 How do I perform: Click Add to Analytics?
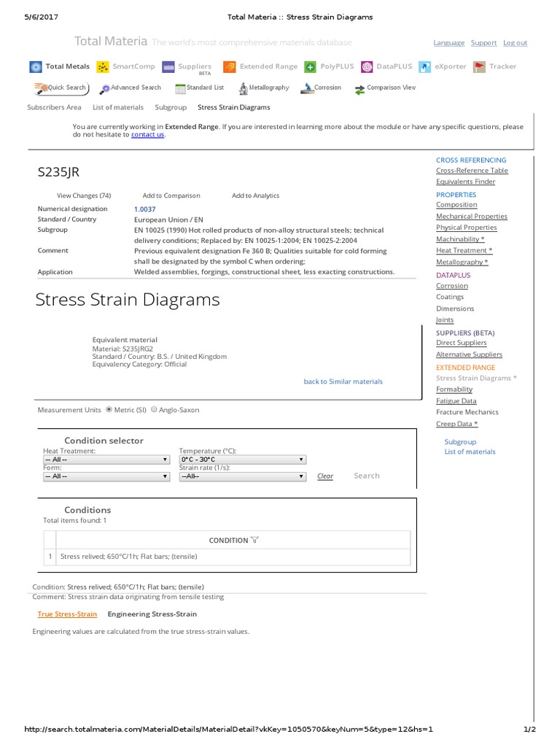pos(256,196)
